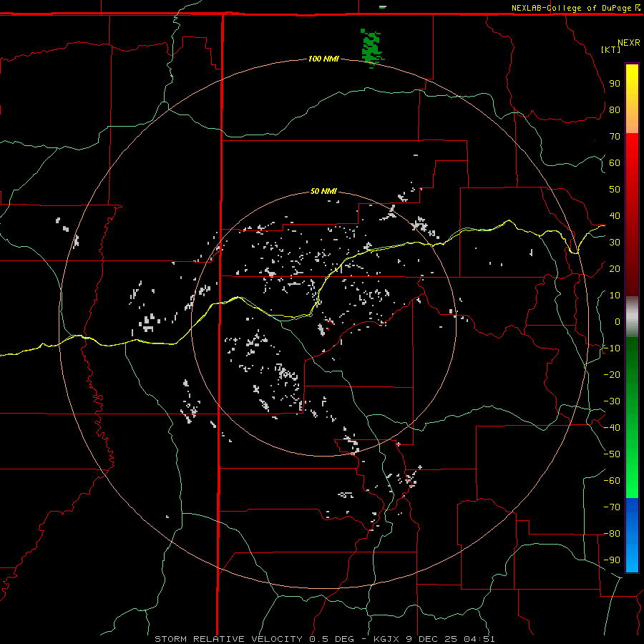Click the -40 value on the velocity scale

[612, 428]
